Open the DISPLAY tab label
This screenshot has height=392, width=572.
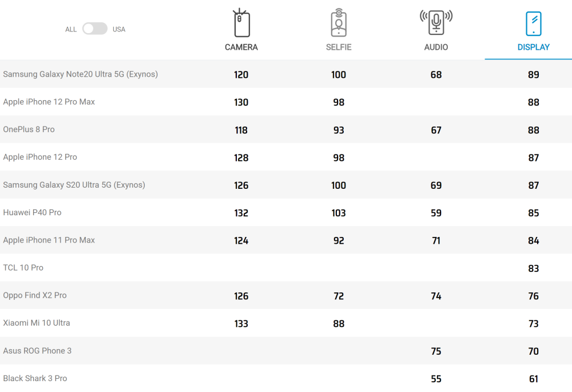[x=533, y=47]
